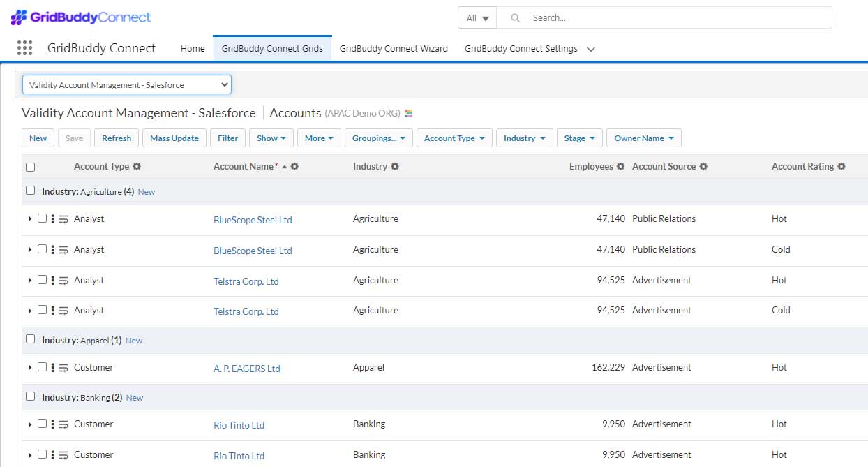Click the magnifier icon in search box
The width and height of the screenshot is (868, 467).
pos(516,18)
